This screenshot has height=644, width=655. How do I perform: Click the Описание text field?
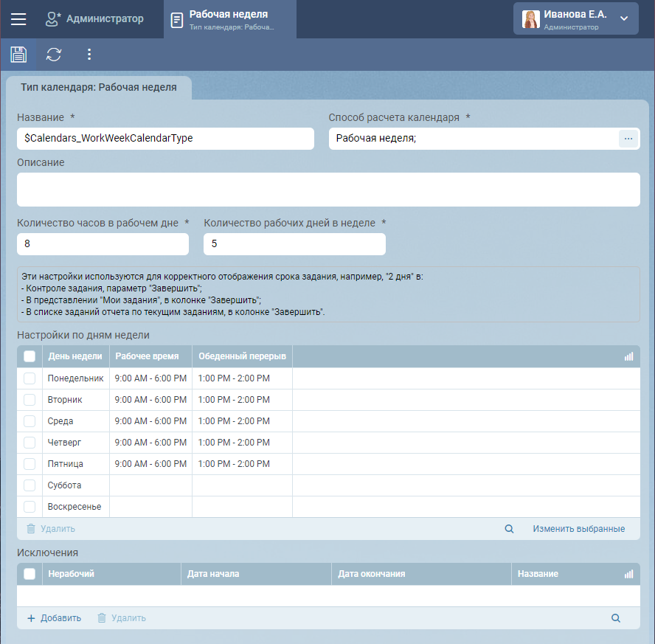[x=327, y=190]
